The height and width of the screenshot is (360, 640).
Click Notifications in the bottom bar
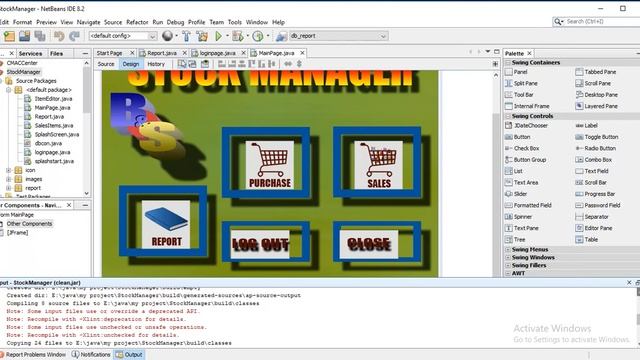tap(91, 355)
